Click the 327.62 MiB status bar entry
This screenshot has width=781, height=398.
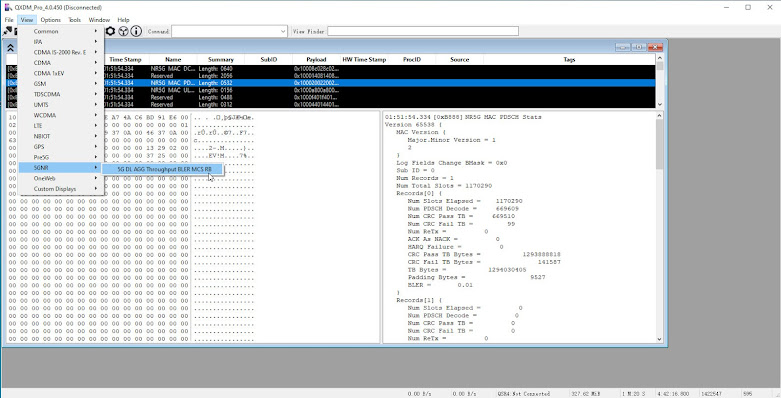coord(585,394)
